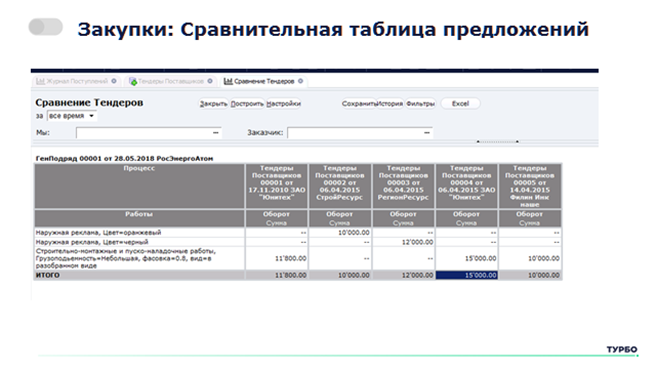Open the Фильтры panel
656x369 pixels.
[420, 104]
